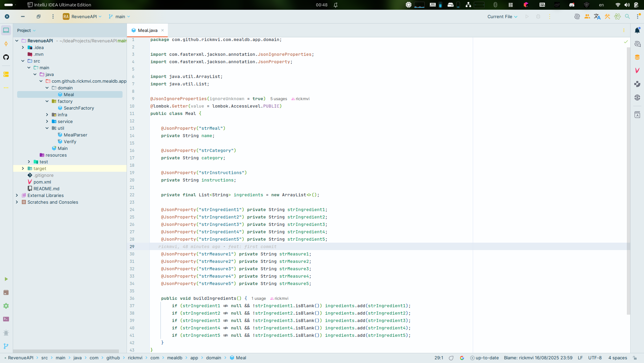Open the Problems tool window
The height and width of the screenshot is (363, 644).
pyautogui.click(x=6, y=333)
